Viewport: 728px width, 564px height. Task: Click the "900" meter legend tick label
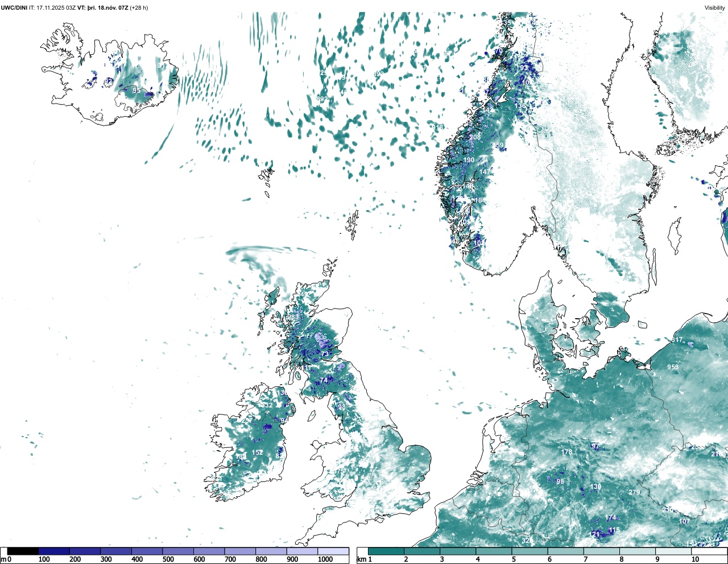click(292, 559)
